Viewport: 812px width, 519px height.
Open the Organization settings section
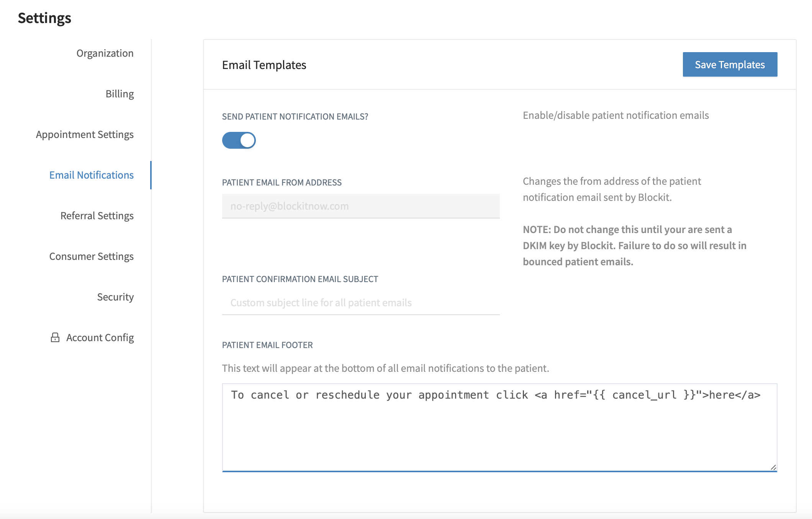coord(105,53)
